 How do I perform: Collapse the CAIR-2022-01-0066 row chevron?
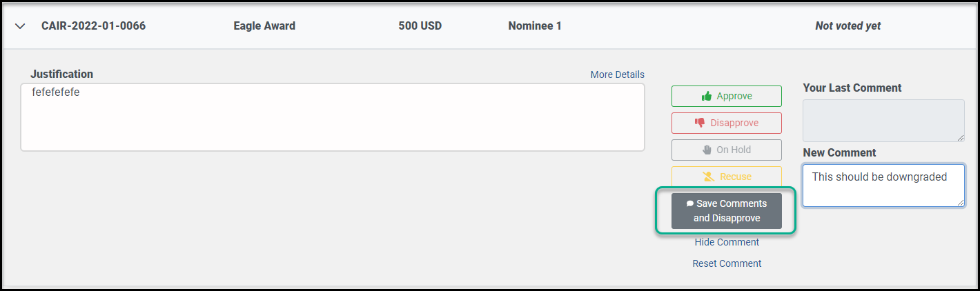(x=20, y=26)
